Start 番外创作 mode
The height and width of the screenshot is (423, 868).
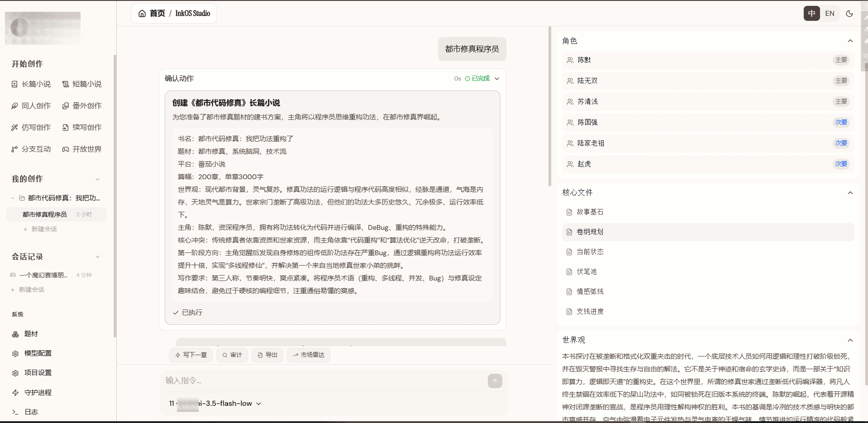click(x=82, y=106)
